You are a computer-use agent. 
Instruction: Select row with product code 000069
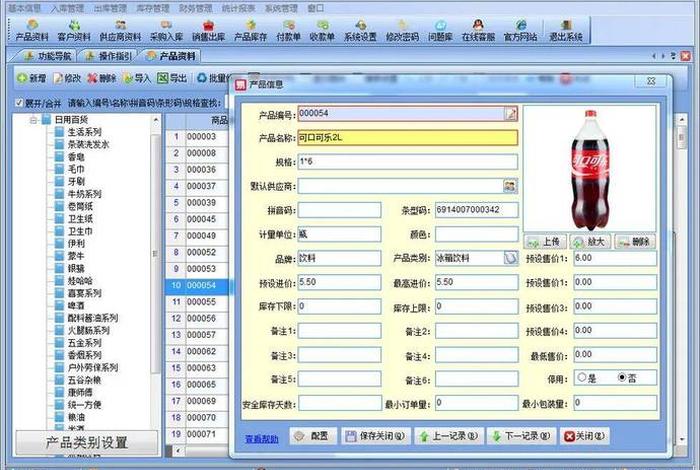point(196,401)
